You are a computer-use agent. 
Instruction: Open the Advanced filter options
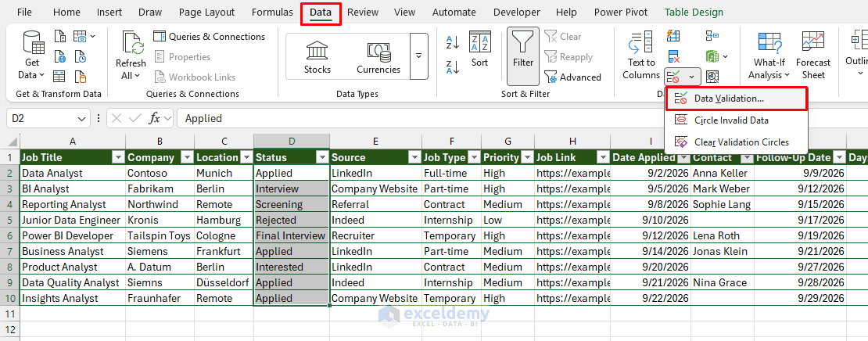(573, 77)
